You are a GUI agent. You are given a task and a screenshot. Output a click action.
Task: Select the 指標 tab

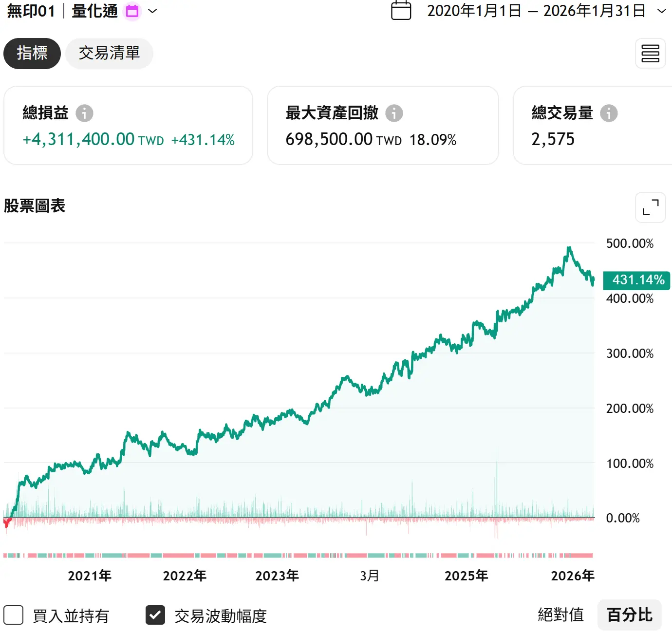[x=32, y=53]
